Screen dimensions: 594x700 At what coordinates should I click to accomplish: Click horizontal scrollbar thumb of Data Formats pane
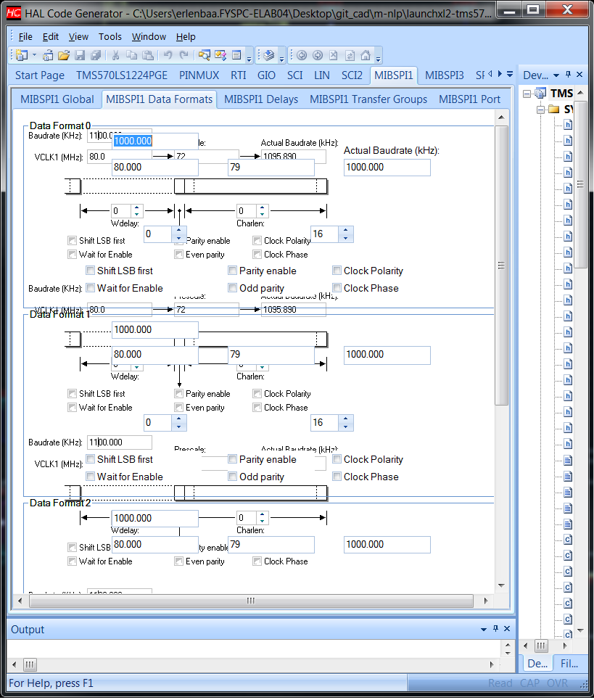coord(251,601)
